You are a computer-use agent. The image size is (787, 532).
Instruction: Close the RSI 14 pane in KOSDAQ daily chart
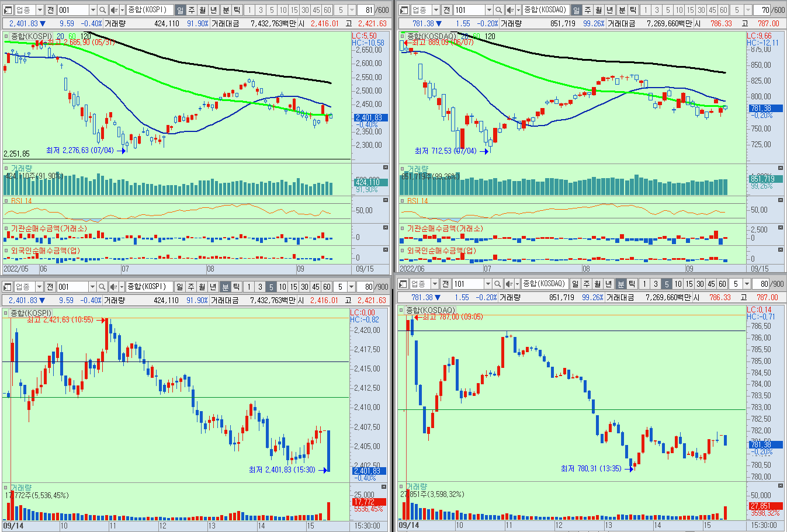(x=782, y=200)
